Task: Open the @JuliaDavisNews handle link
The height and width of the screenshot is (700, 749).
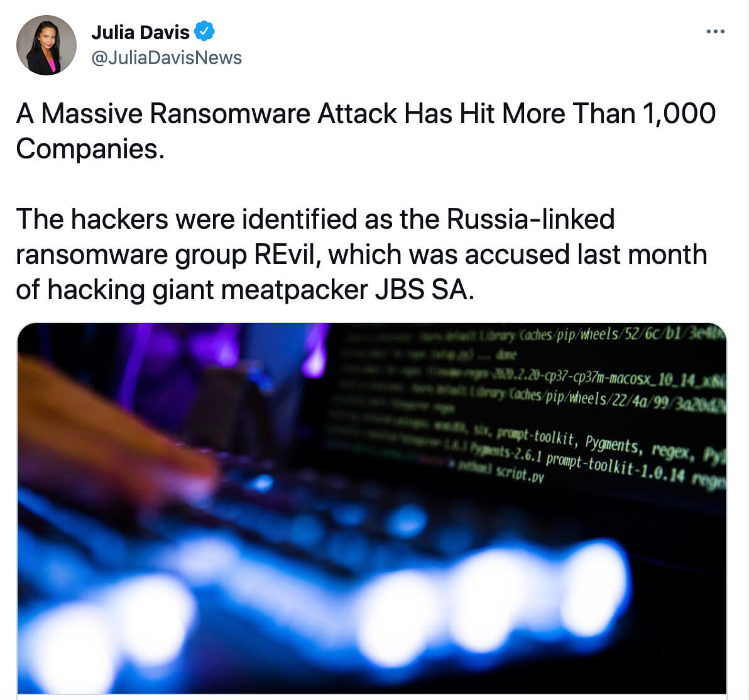Action: click(167, 58)
